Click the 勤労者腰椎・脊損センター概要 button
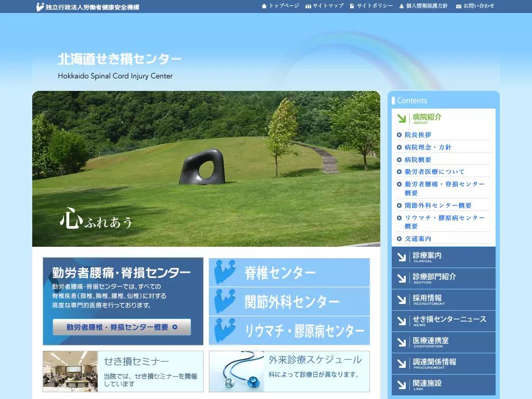Viewport: 532px width, 399px height. [122, 327]
